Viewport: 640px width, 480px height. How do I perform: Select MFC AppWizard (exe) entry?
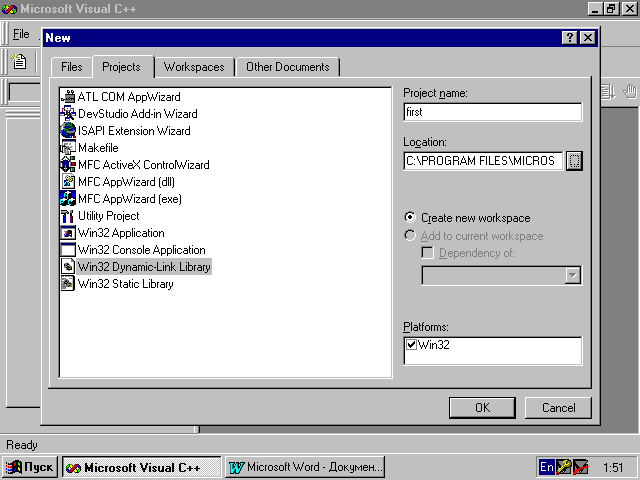tap(130, 199)
